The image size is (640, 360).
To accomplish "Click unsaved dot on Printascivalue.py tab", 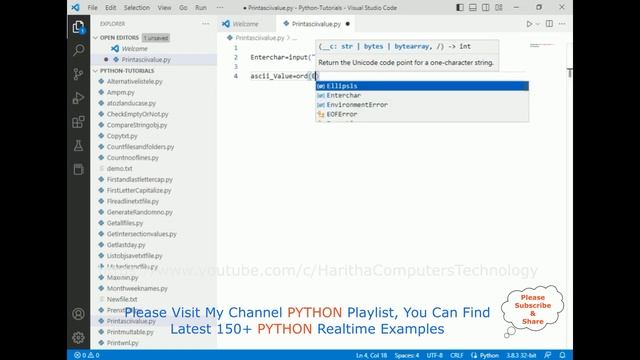I will [x=348, y=24].
